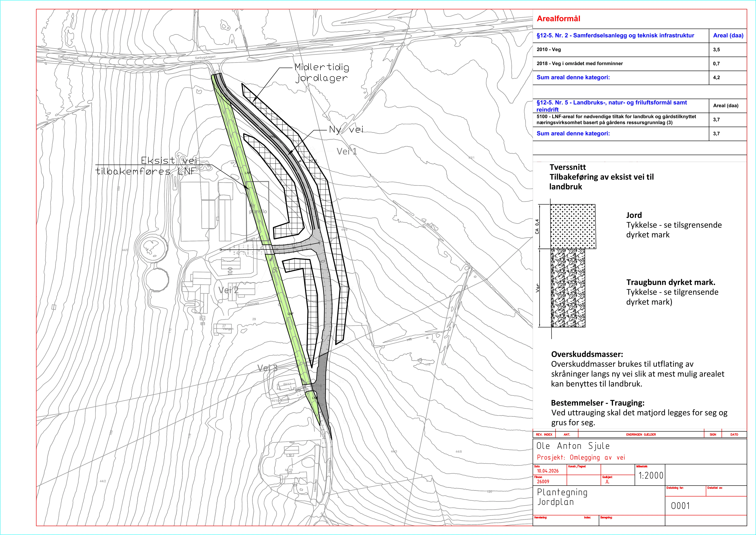Click the name 'Ole Anton Sjule'

pyautogui.click(x=573, y=446)
